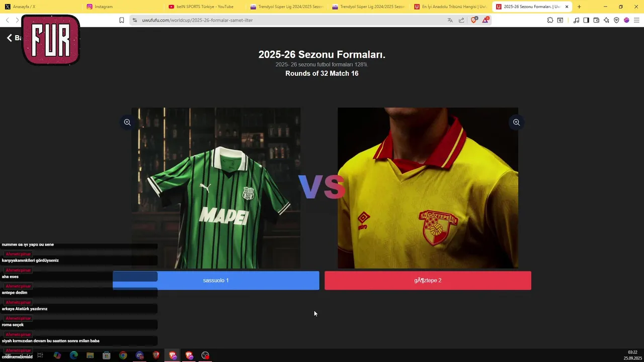Open the Brave Wallet icon
Viewport: 644px width, 362px height.
[x=596, y=20]
